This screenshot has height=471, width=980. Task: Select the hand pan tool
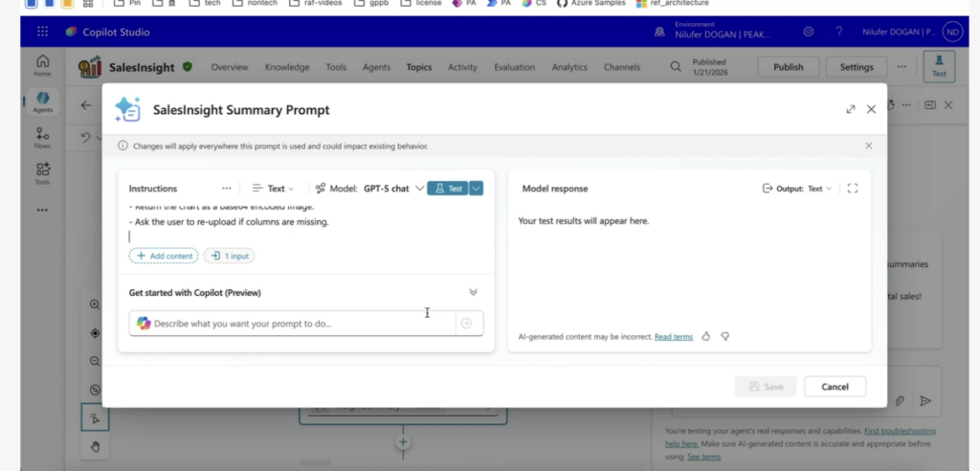pyautogui.click(x=95, y=447)
